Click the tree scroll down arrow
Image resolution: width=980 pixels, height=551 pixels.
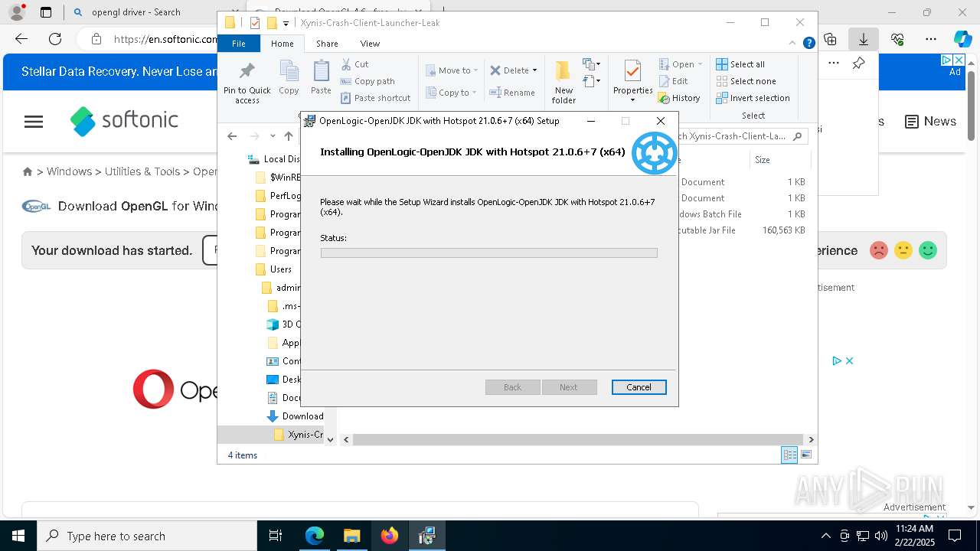pos(330,439)
